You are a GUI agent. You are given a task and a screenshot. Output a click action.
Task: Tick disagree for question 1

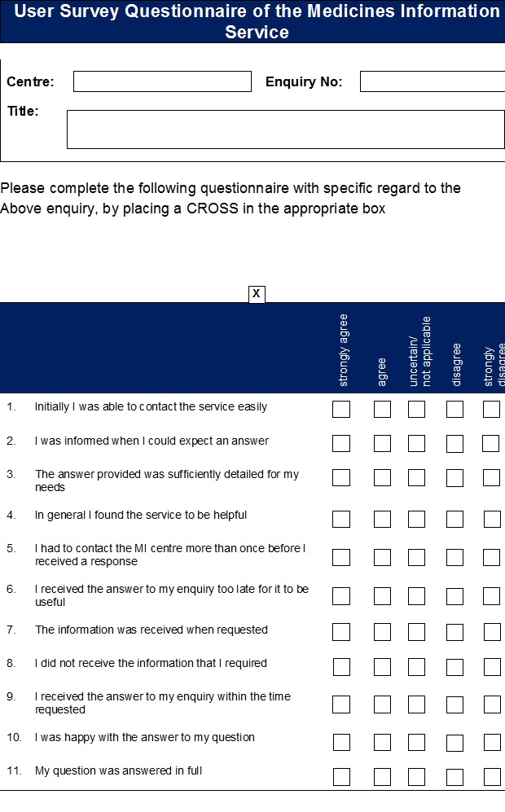455,409
